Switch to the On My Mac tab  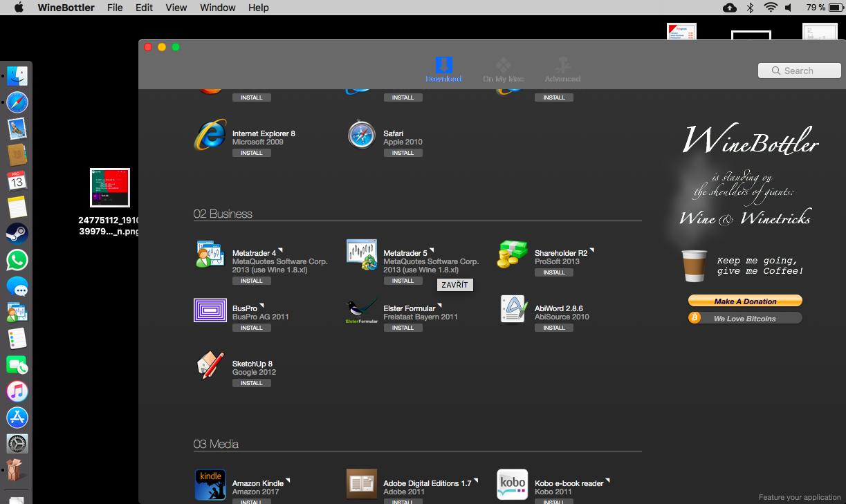tap(504, 70)
